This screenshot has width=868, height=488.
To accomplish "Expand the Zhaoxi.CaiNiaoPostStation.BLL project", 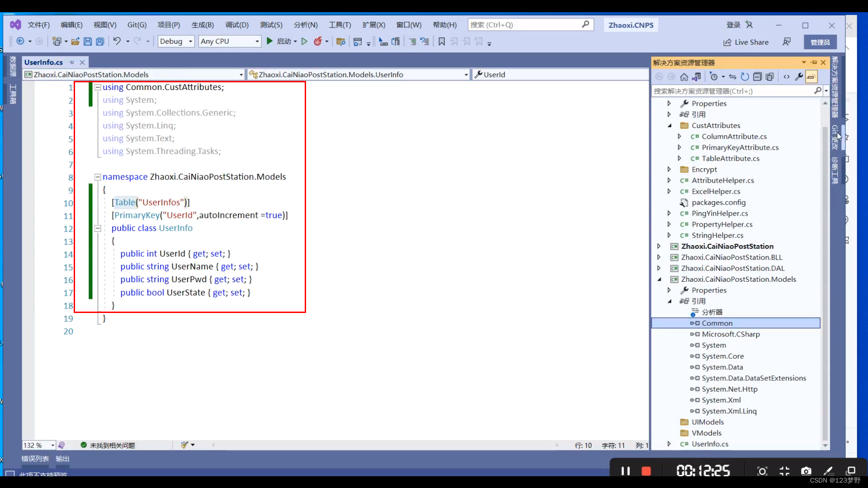I will tap(659, 257).
